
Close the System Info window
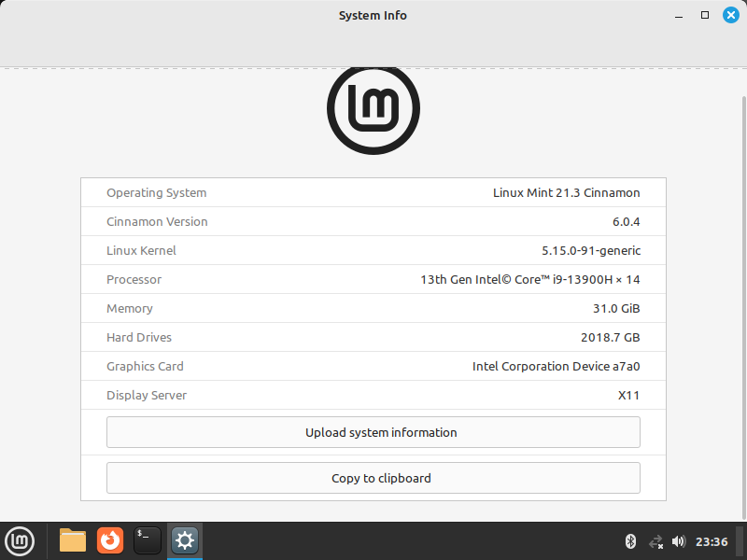click(x=731, y=15)
